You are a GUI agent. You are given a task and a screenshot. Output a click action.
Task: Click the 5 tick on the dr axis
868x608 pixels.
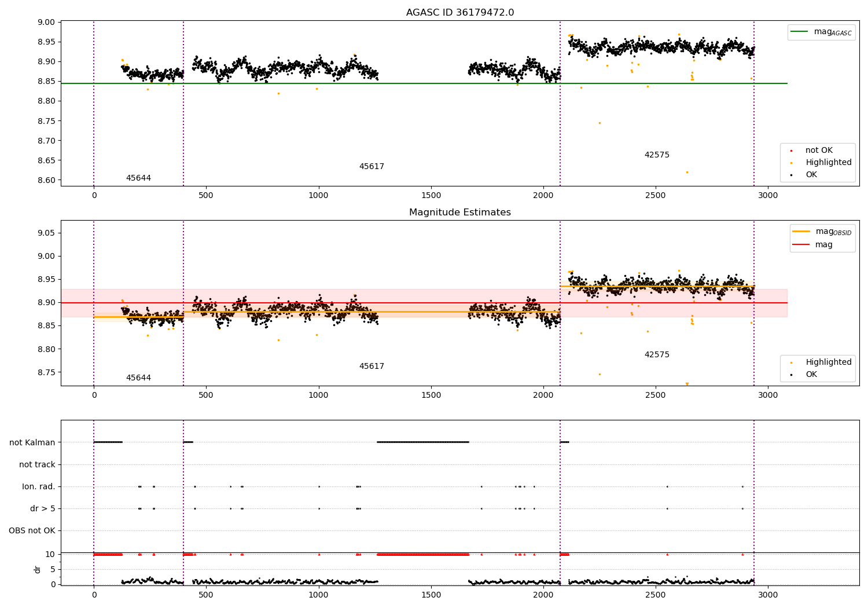click(53, 569)
